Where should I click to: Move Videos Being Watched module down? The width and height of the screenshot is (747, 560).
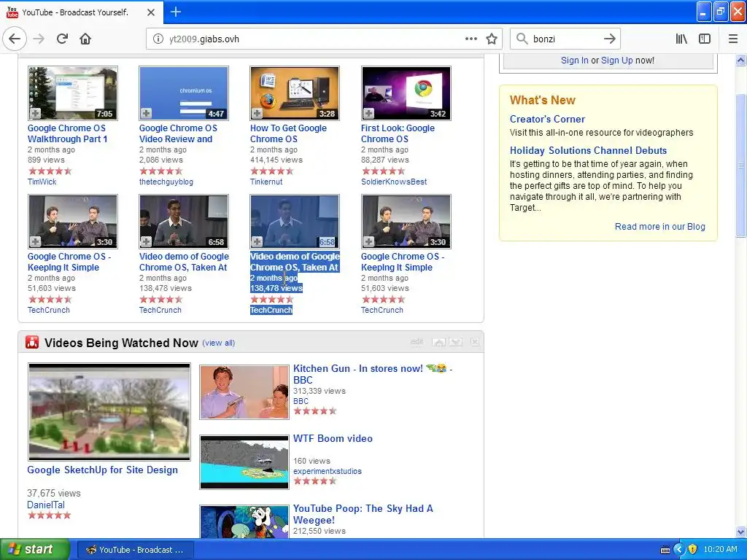click(455, 342)
